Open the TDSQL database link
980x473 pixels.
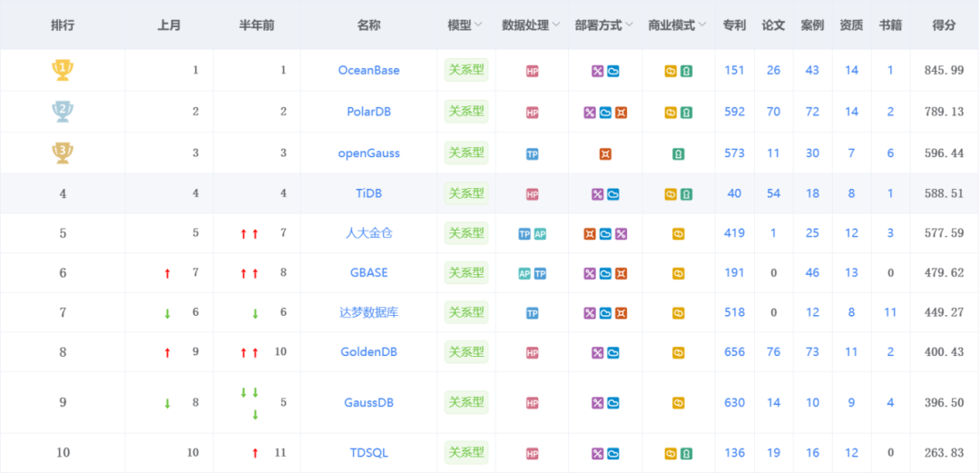tap(368, 452)
